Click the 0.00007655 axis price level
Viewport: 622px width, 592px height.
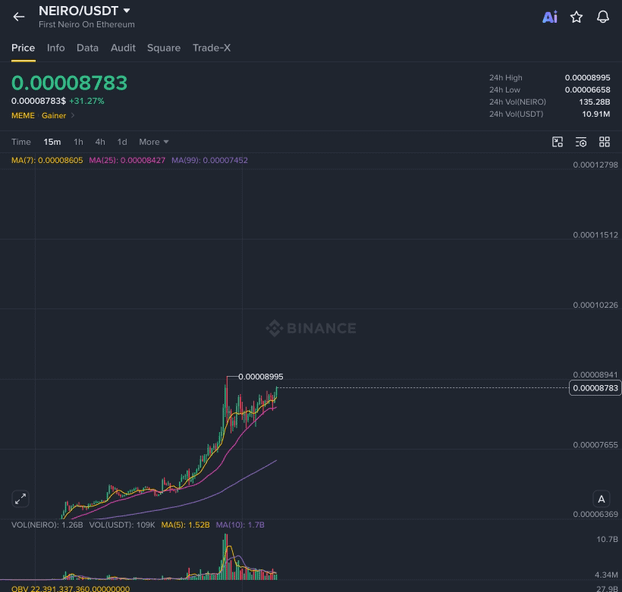click(595, 445)
